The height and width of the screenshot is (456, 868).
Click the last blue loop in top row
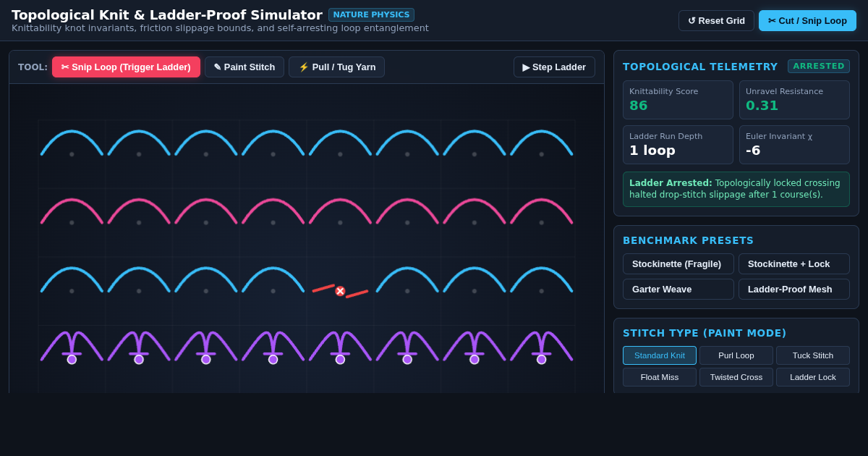(541, 143)
